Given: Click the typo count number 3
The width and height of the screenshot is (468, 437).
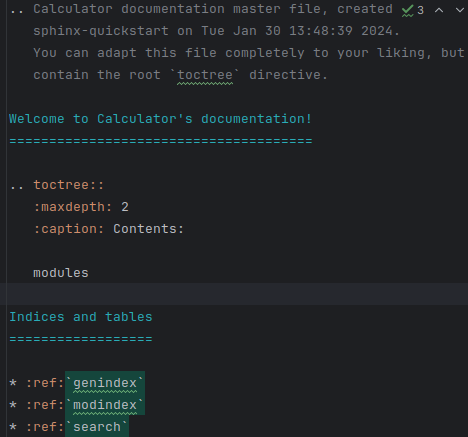Looking at the screenshot, I should click(421, 10).
